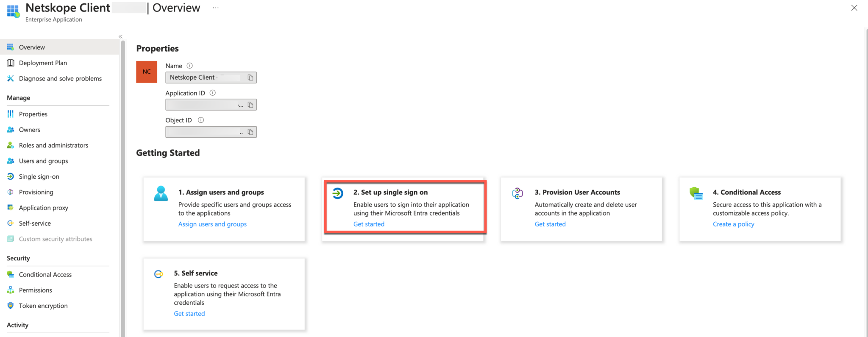This screenshot has height=337, width=868.
Task: Select Token encryption under Security
Action: [x=43, y=306]
